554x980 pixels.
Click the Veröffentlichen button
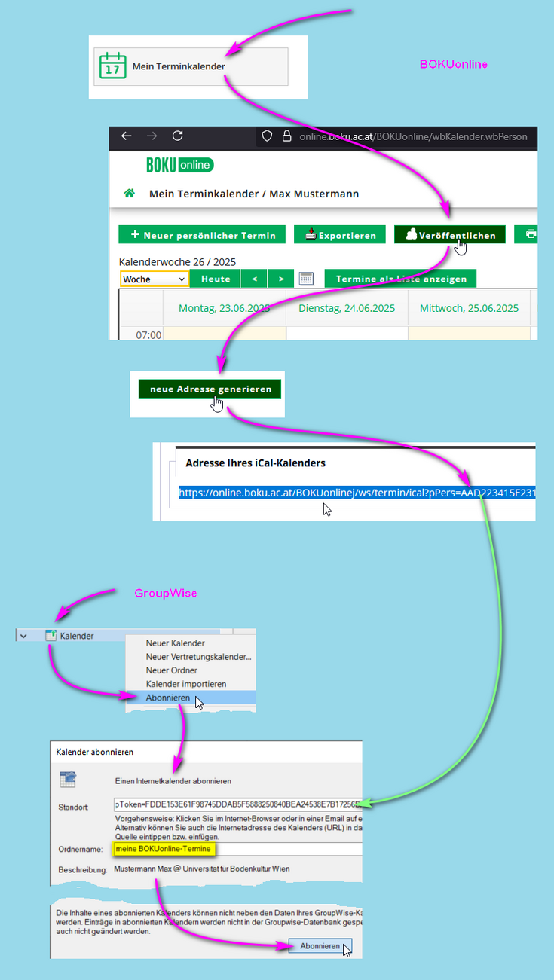click(x=449, y=235)
